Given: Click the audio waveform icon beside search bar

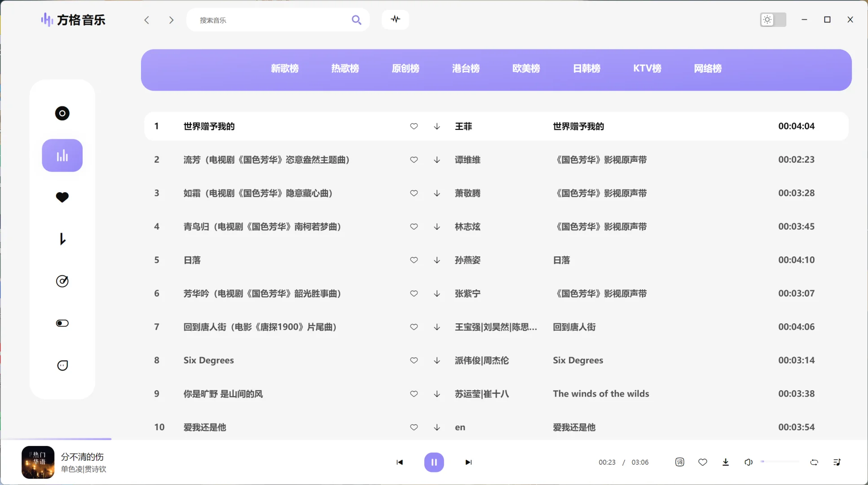Looking at the screenshot, I should click(x=395, y=19).
